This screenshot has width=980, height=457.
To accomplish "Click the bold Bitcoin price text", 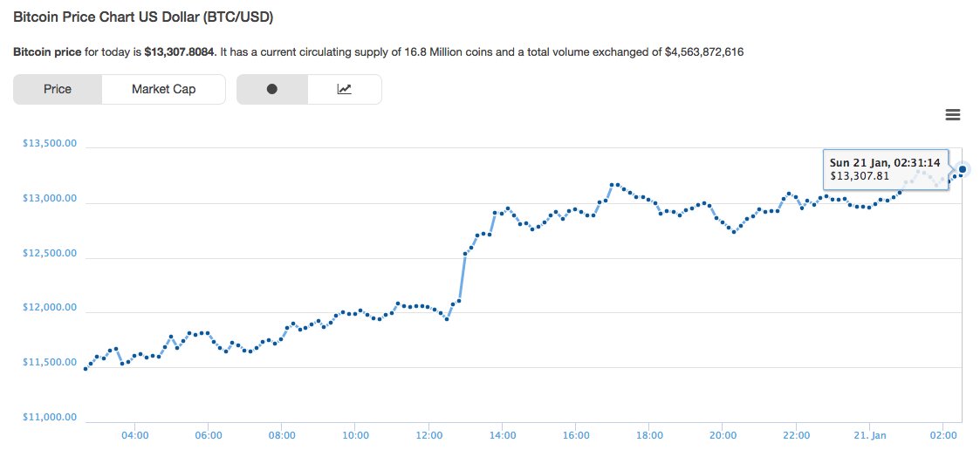I will (x=47, y=52).
